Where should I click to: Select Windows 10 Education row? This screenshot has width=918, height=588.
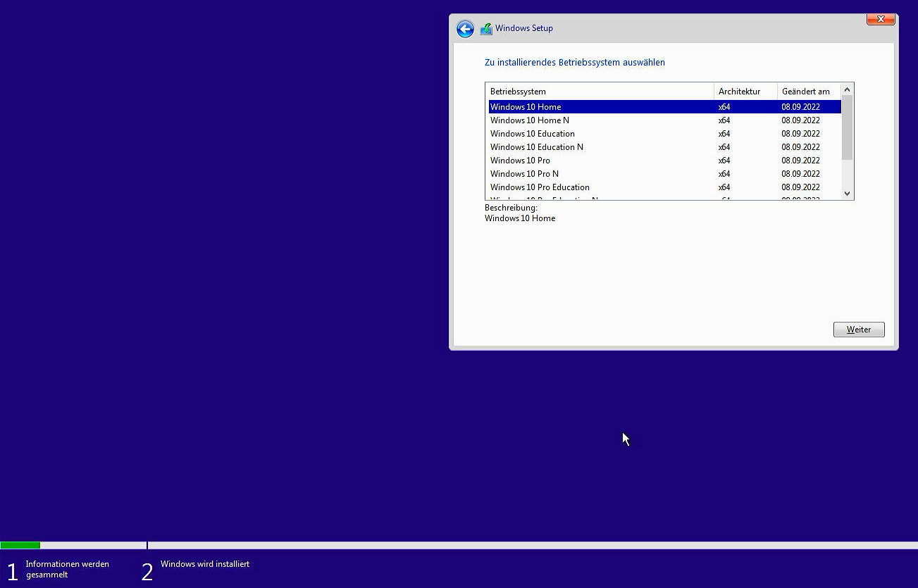pos(664,134)
